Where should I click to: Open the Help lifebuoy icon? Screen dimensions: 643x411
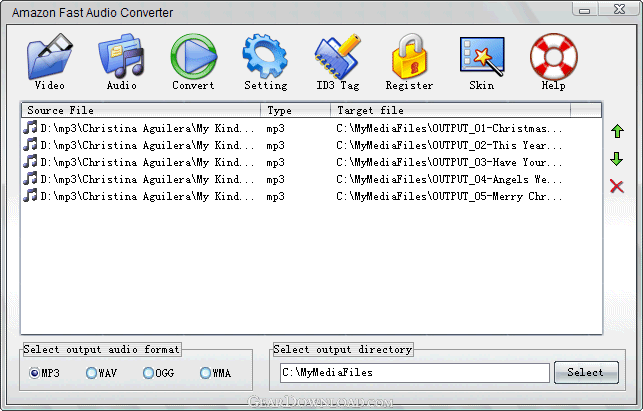[554, 57]
